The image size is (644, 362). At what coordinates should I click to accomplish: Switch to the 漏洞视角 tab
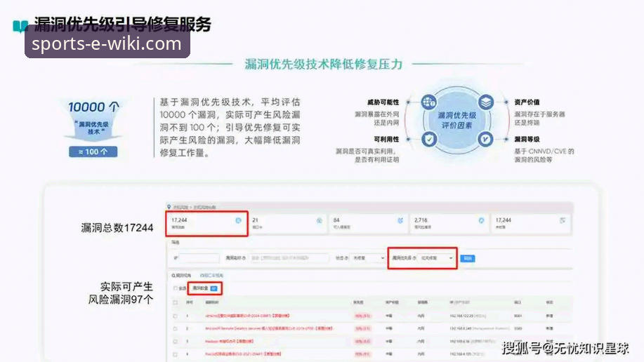coord(180,276)
